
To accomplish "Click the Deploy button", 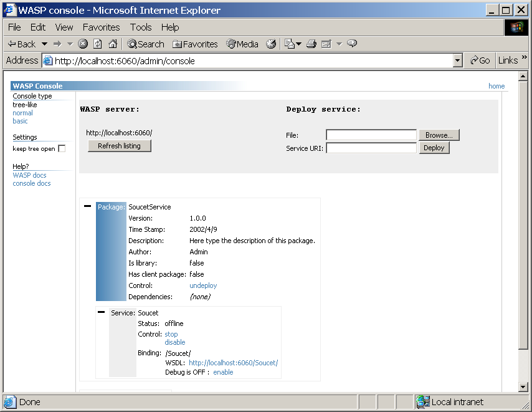I will 434,148.
